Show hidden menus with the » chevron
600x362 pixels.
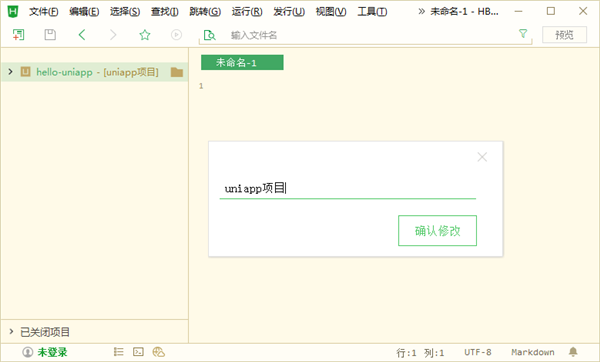tap(421, 11)
